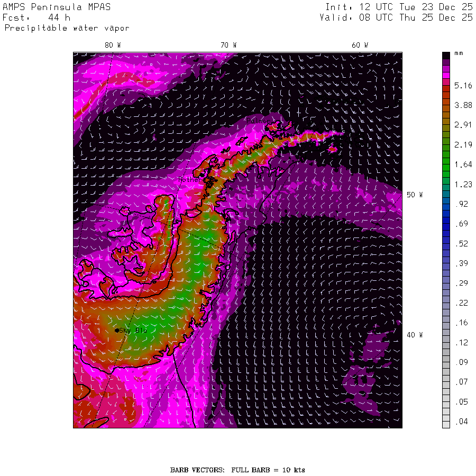Click the Fcst 44 h text

(x=36, y=17)
